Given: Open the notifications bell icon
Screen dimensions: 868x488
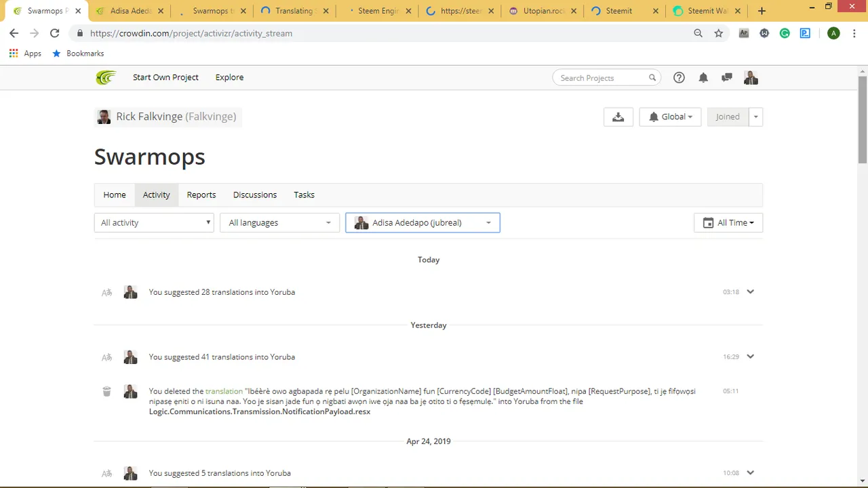Looking at the screenshot, I should tap(703, 78).
